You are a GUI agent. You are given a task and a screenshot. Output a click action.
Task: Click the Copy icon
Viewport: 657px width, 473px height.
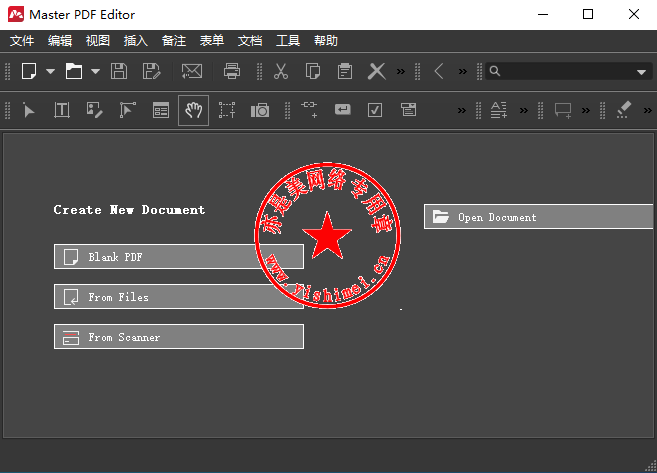point(313,71)
